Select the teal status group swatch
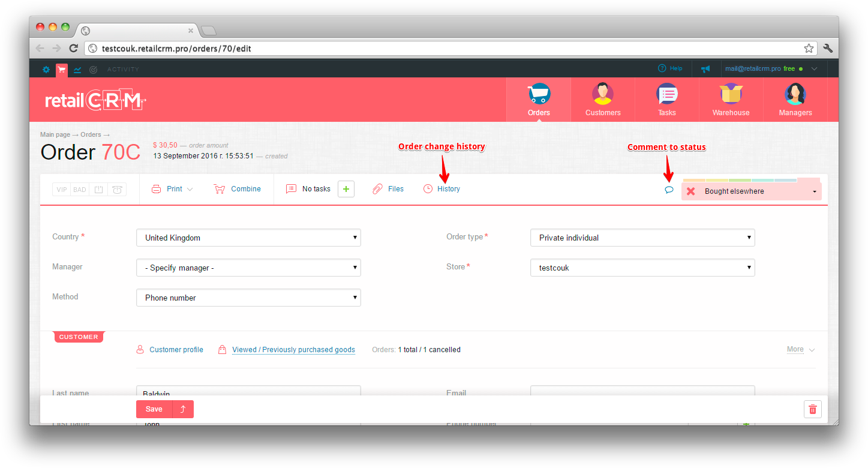The image size is (868, 468). tap(762, 180)
